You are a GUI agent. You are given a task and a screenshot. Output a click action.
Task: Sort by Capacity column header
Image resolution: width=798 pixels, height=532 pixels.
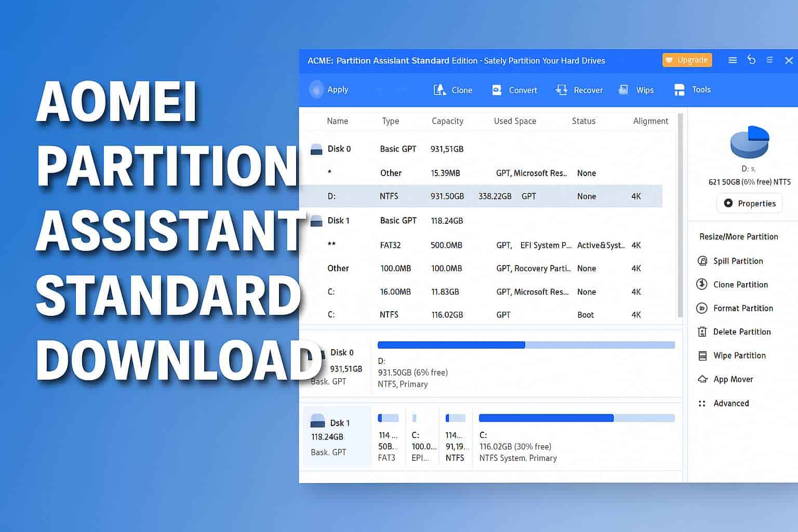pyautogui.click(x=447, y=121)
